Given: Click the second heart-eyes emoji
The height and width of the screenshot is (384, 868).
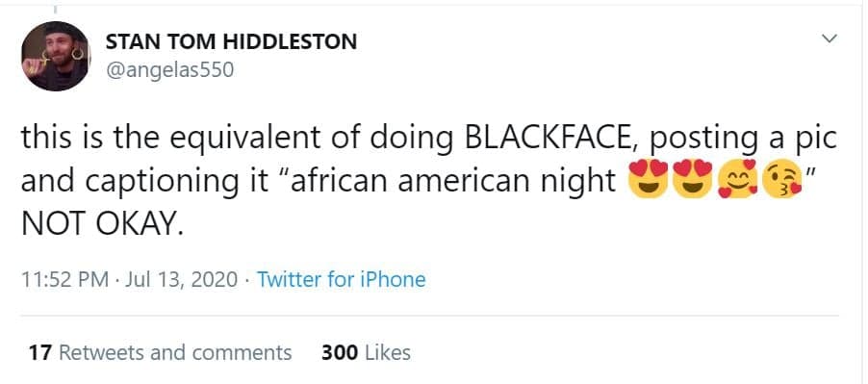Looking at the screenshot, I should click(692, 180).
